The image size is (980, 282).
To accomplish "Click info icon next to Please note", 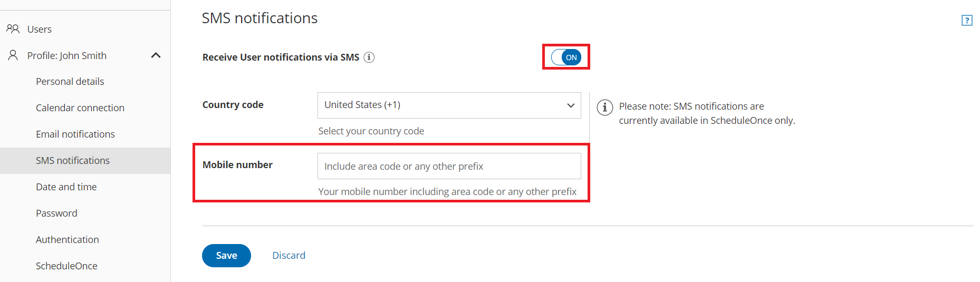I will coord(604,108).
